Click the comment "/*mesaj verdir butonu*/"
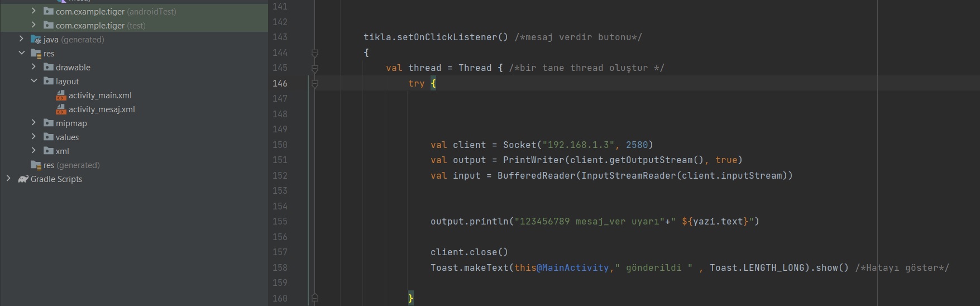 (x=579, y=37)
